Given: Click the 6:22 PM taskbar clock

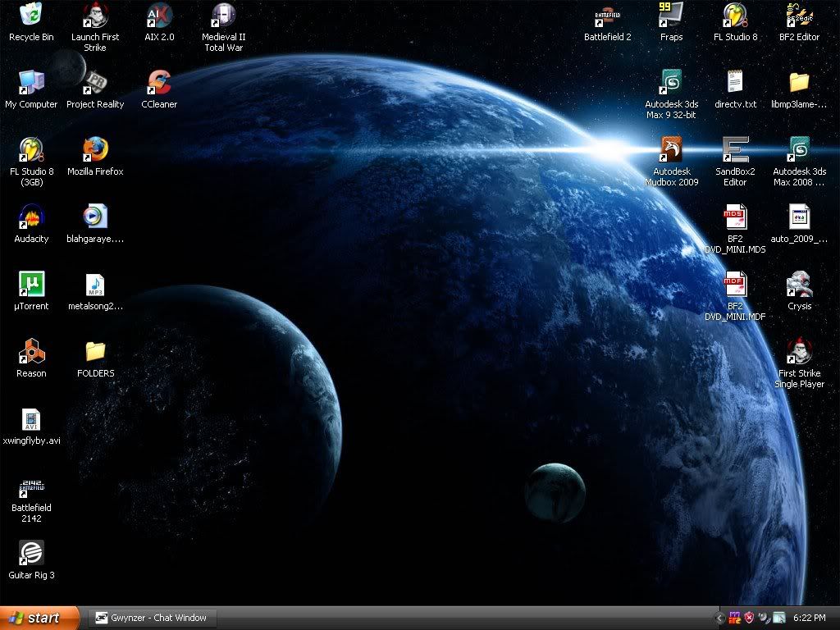Looking at the screenshot, I should [x=810, y=618].
